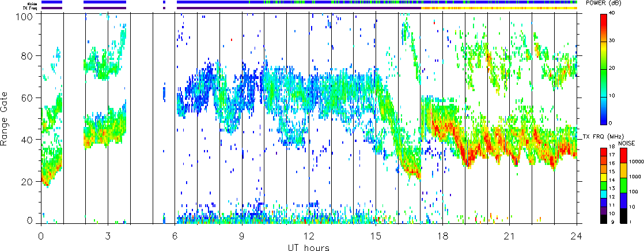The width and height of the screenshot is (644, 251).
Task: Click the 15 tick label on UT hours axis
Action: (376, 236)
